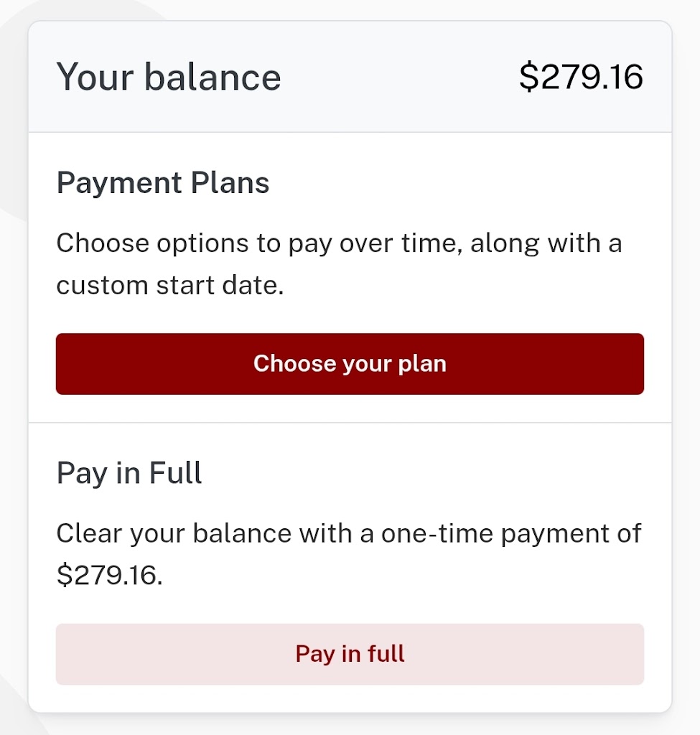The width and height of the screenshot is (700, 735).
Task: Click the word "Plans" in Payment Plans heading
Action: [230, 183]
